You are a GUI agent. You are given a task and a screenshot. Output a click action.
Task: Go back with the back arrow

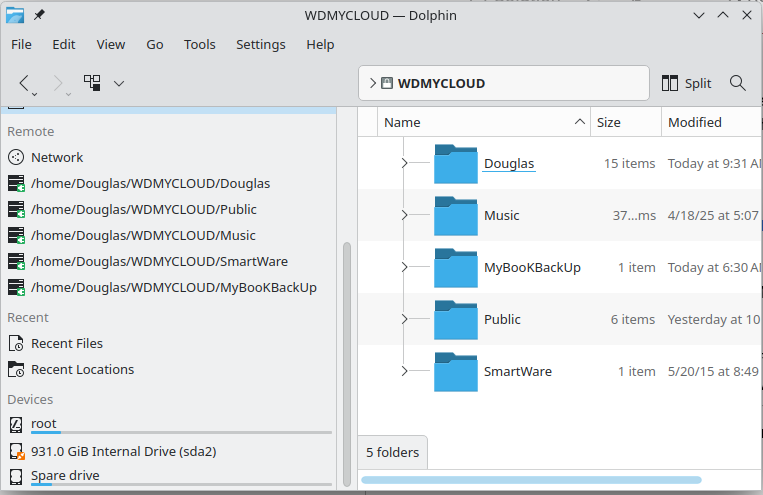pyautogui.click(x=24, y=83)
